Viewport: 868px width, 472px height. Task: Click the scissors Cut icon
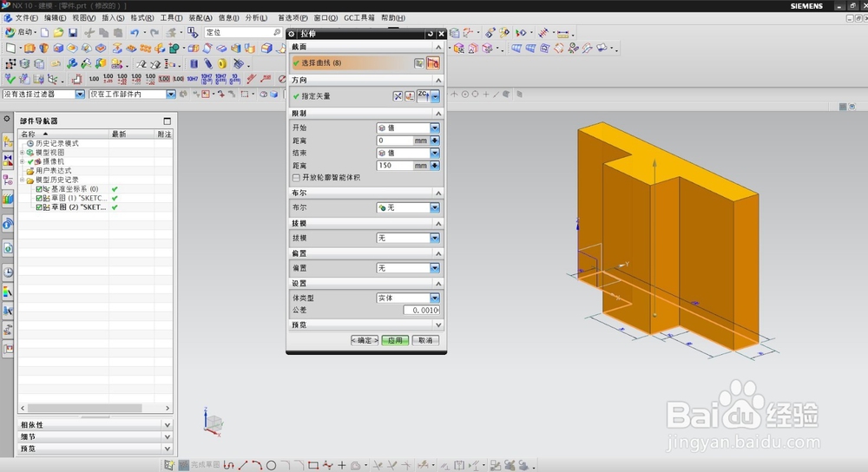pos(89,33)
